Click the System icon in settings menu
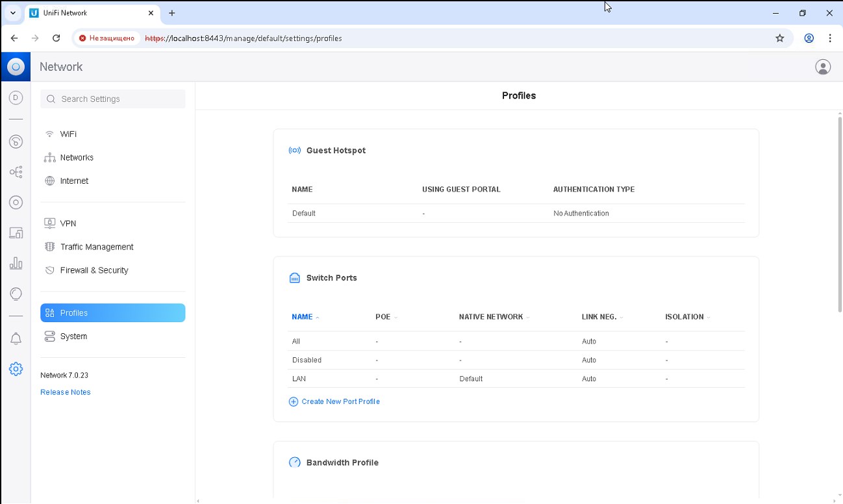Viewport: 843px width, 504px height. click(x=49, y=336)
